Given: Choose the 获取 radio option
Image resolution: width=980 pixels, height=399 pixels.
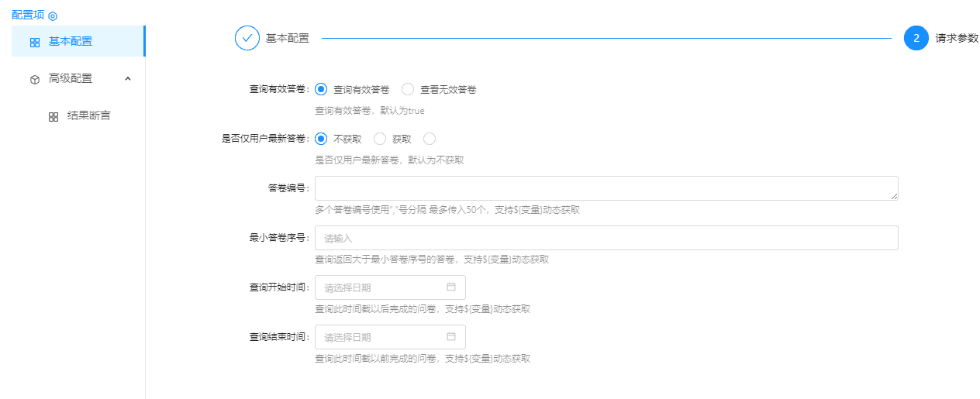Looking at the screenshot, I should [x=380, y=139].
